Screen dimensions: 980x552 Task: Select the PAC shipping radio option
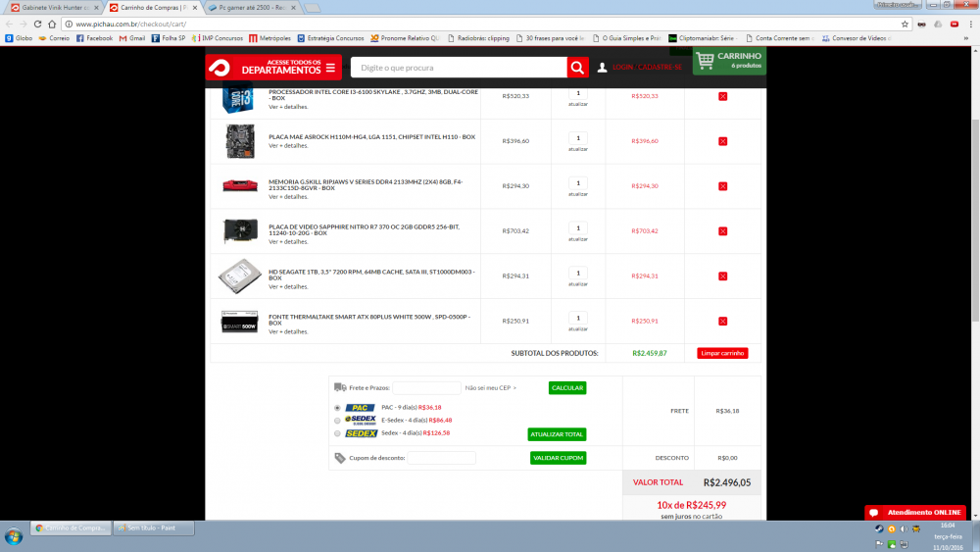(338, 408)
